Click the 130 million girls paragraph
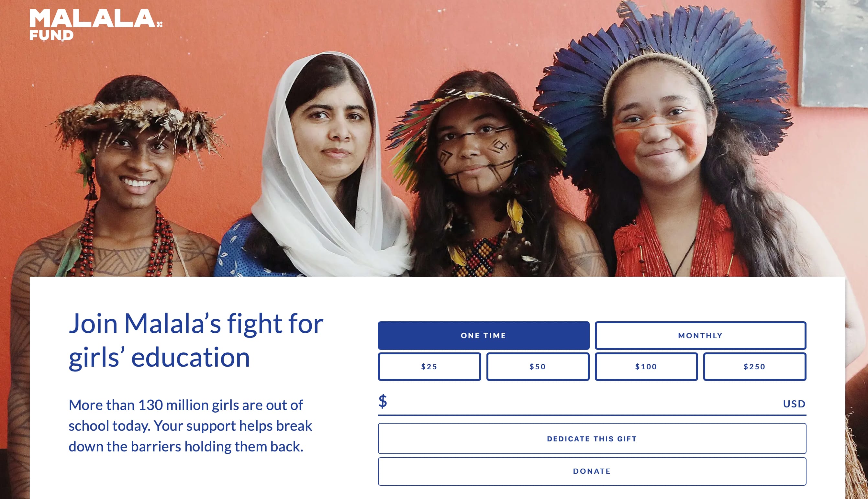 pyautogui.click(x=191, y=426)
